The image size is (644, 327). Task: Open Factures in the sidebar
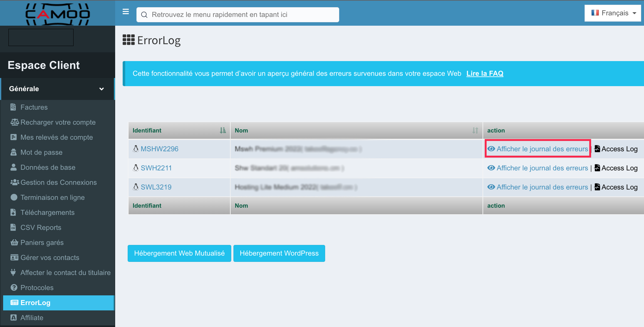34,107
